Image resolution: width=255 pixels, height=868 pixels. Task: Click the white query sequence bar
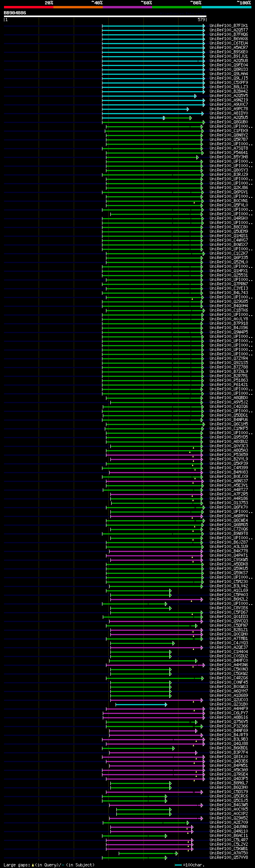(x=105, y=16)
